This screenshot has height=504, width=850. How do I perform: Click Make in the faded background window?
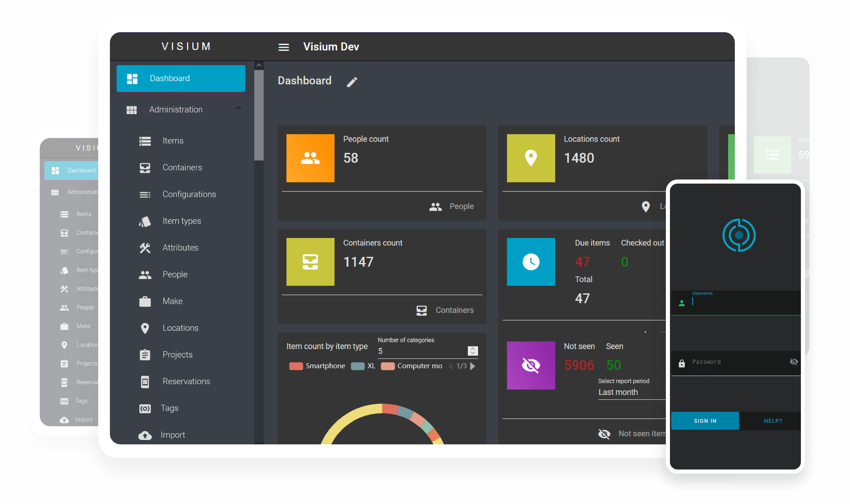[83, 326]
